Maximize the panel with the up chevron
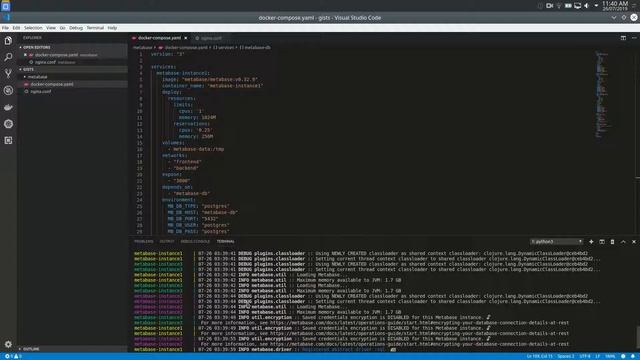Image resolution: width=640 pixels, height=360 pixels. [x=623, y=242]
